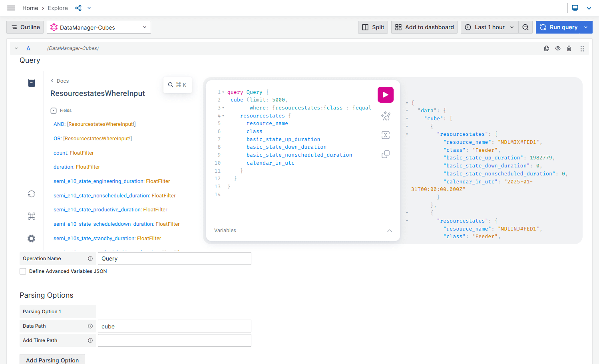Open the DataManager-Cubes data source dropdown
The height and width of the screenshot is (364, 599).
(99, 27)
